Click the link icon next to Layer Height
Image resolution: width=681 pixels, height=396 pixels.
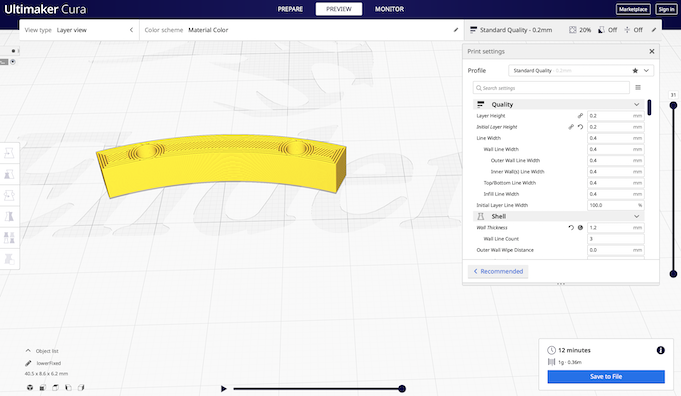pyautogui.click(x=580, y=116)
